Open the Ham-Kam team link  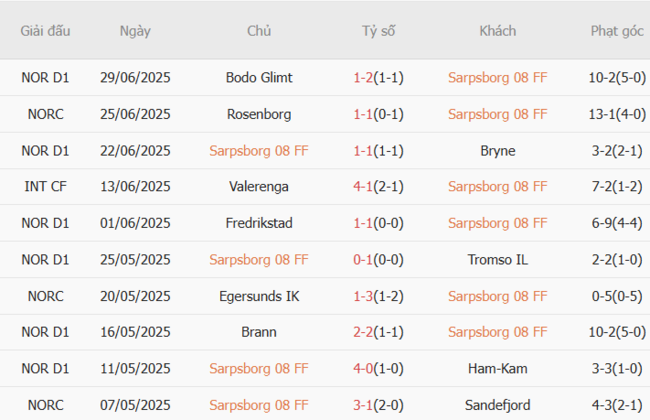coord(497,369)
